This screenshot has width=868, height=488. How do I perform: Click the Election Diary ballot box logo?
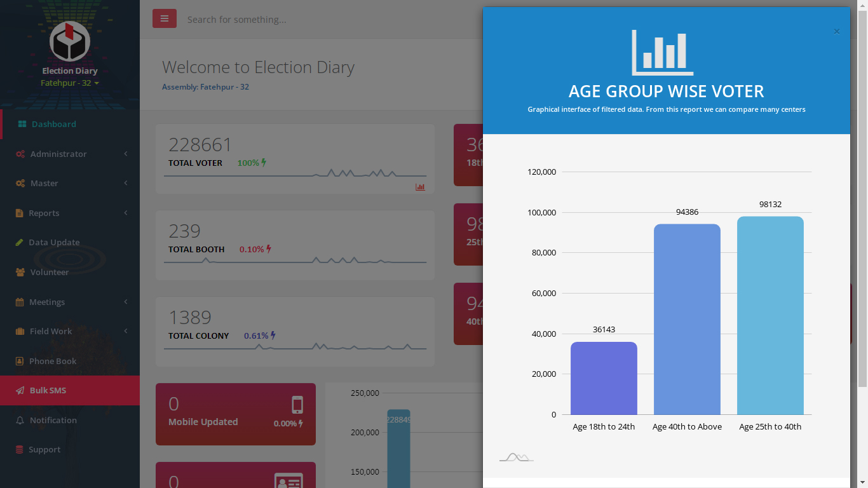[x=70, y=41]
